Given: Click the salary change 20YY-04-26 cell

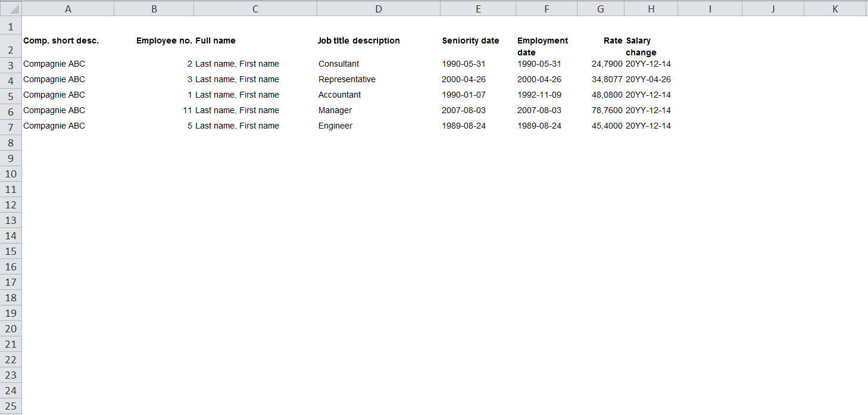Looking at the screenshot, I should (x=648, y=80).
